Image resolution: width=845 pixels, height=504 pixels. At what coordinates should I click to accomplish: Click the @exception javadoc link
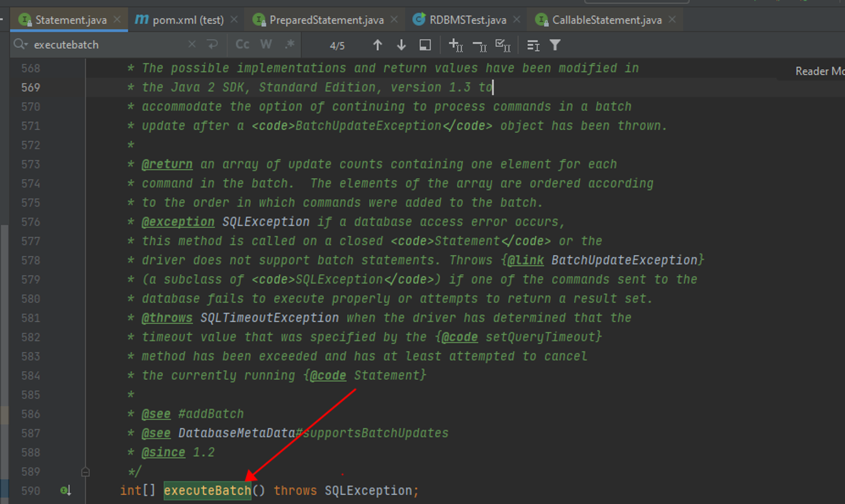(178, 221)
